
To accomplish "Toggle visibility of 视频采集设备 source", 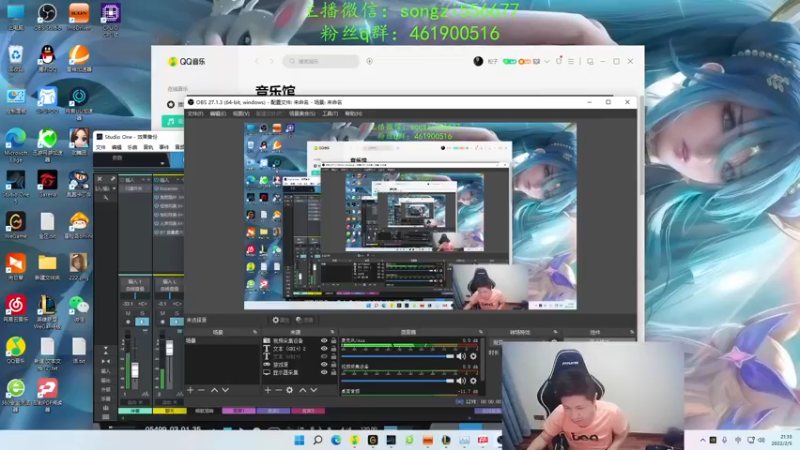I will (x=324, y=340).
